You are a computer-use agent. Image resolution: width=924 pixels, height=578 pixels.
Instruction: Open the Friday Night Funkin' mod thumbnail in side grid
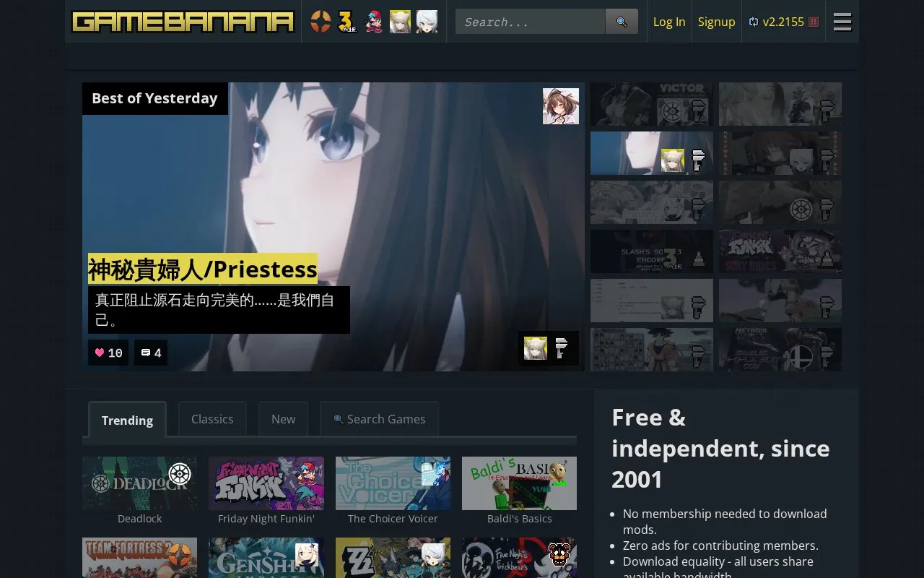coord(780,251)
